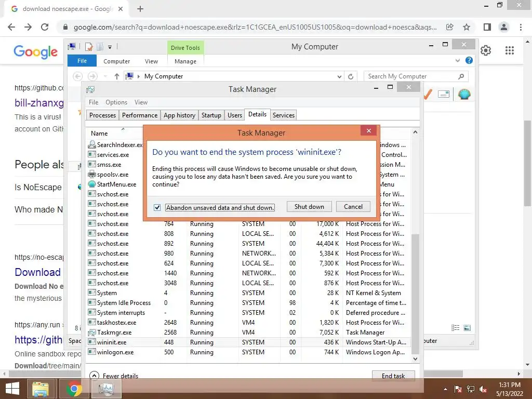Expand the My Computer address bar dropdown
532x399 pixels.
point(339,77)
